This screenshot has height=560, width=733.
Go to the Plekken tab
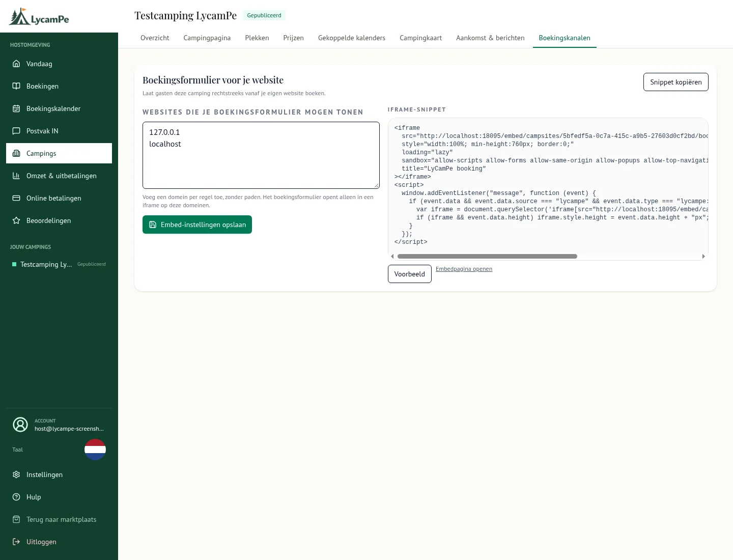pyautogui.click(x=257, y=38)
